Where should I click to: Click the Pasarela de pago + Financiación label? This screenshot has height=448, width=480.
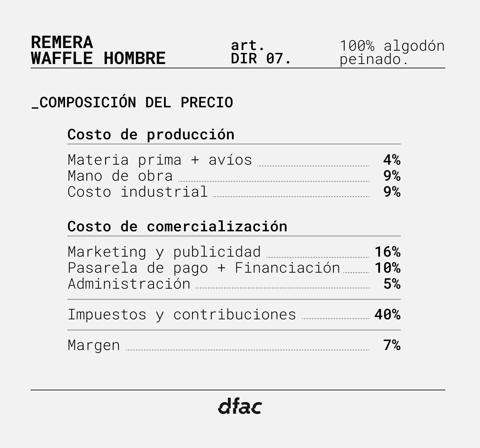[204, 268]
